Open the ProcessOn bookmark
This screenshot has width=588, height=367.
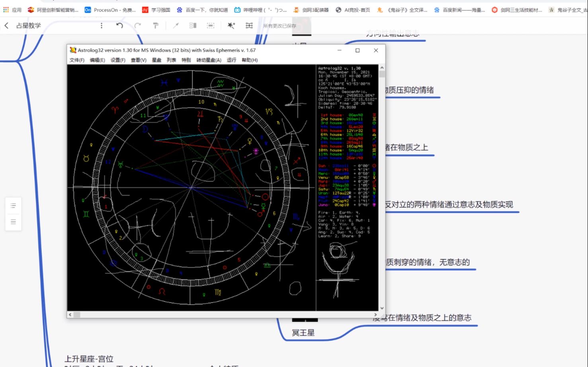click(x=110, y=10)
